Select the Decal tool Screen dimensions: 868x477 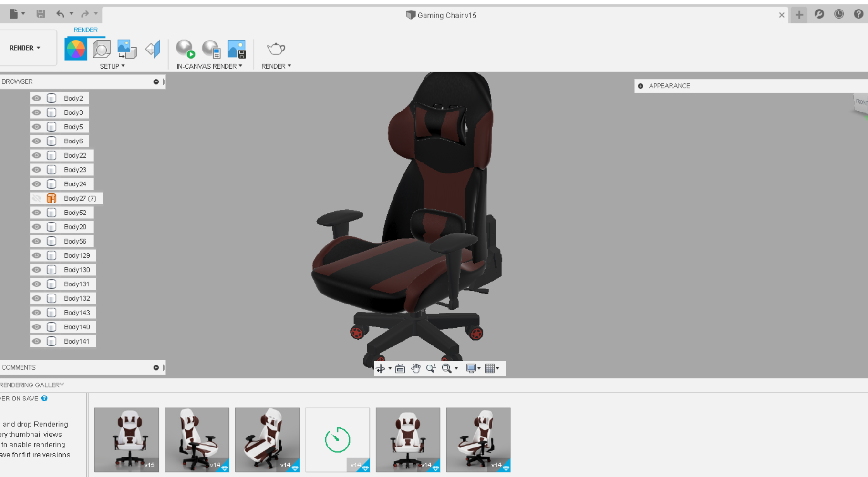point(127,49)
